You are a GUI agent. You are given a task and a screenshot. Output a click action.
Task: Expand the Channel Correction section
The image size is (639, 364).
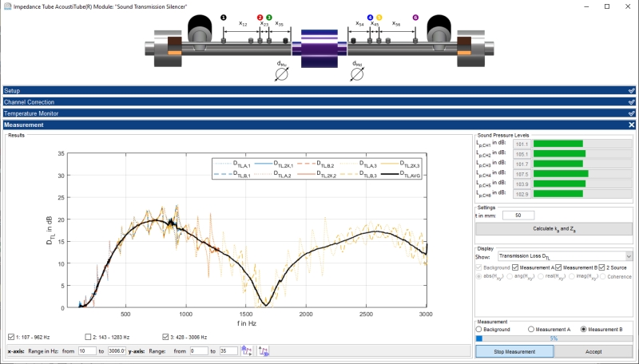319,102
